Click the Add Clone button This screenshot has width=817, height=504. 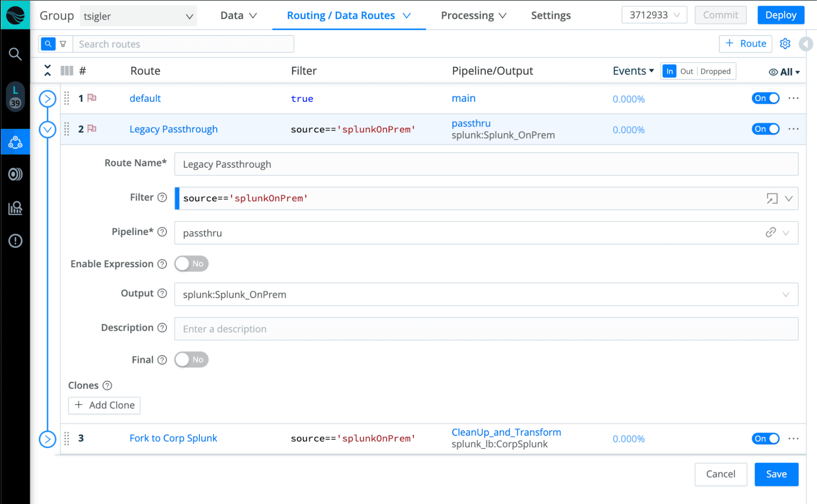tap(104, 405)
